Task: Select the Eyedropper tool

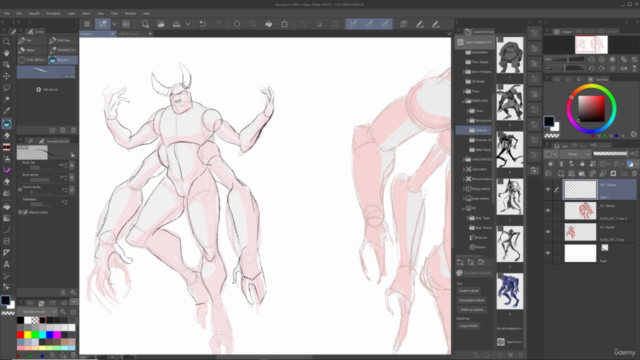Action: point(7,111)
